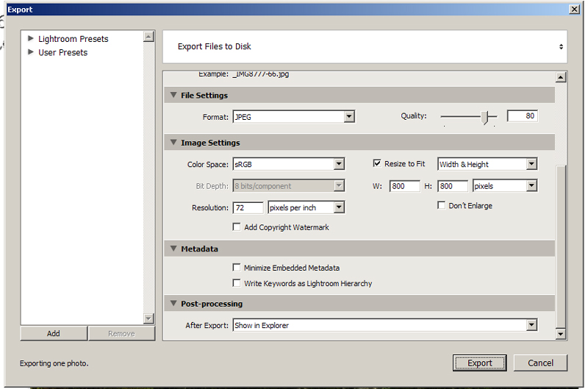Select the User Presets label
Viewport: 588px width, 389px height.
pyautogui.click(x=62, y=52)
